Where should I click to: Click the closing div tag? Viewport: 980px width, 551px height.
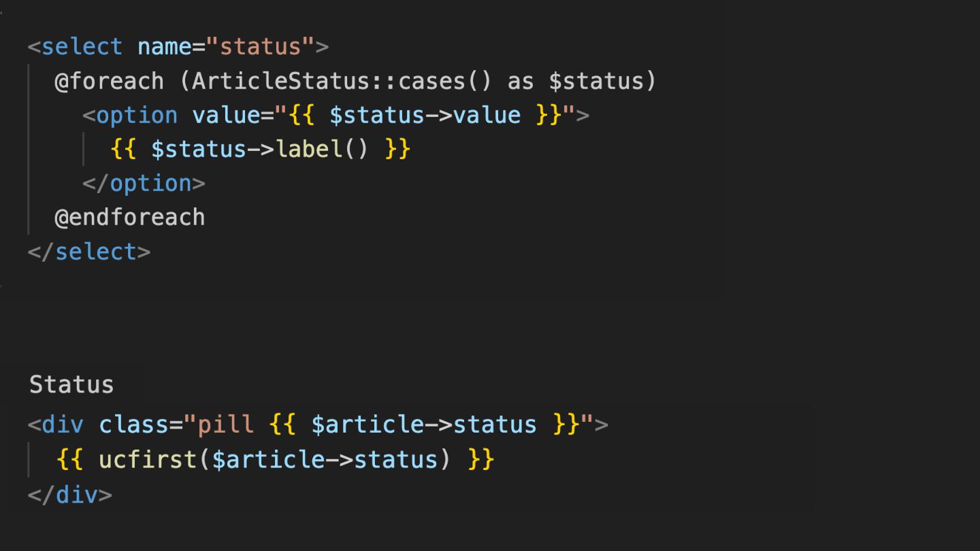coord(69,495)
